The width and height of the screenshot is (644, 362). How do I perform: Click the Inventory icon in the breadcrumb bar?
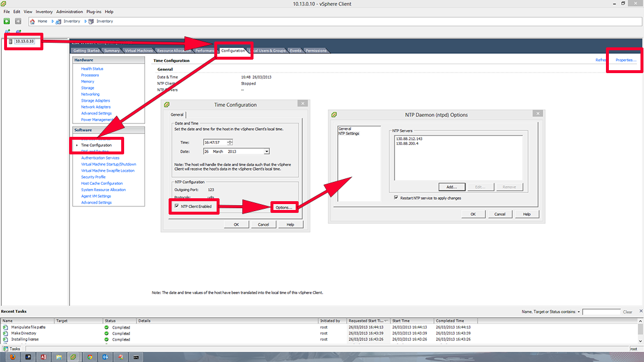58,21
